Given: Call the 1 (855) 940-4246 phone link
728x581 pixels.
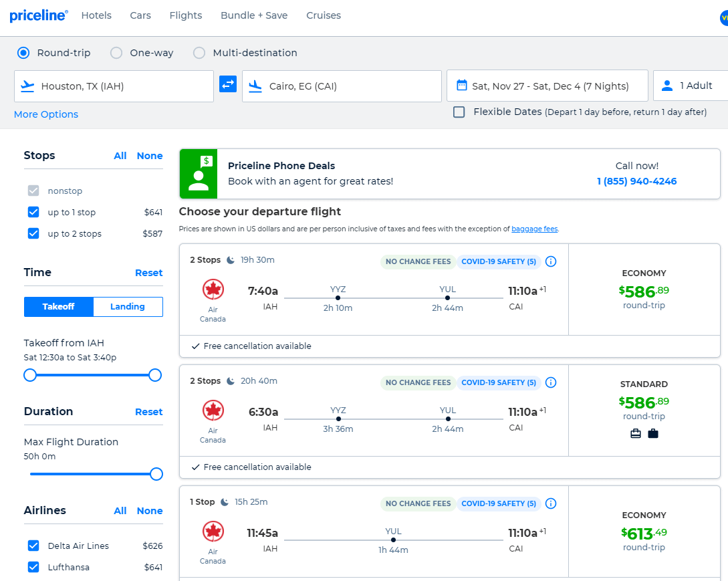Looking at the screenshot, I should 636,181.
